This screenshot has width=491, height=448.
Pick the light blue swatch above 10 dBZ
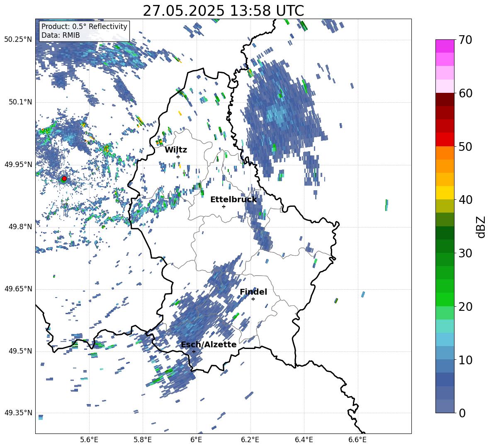[x=445, y=339]
